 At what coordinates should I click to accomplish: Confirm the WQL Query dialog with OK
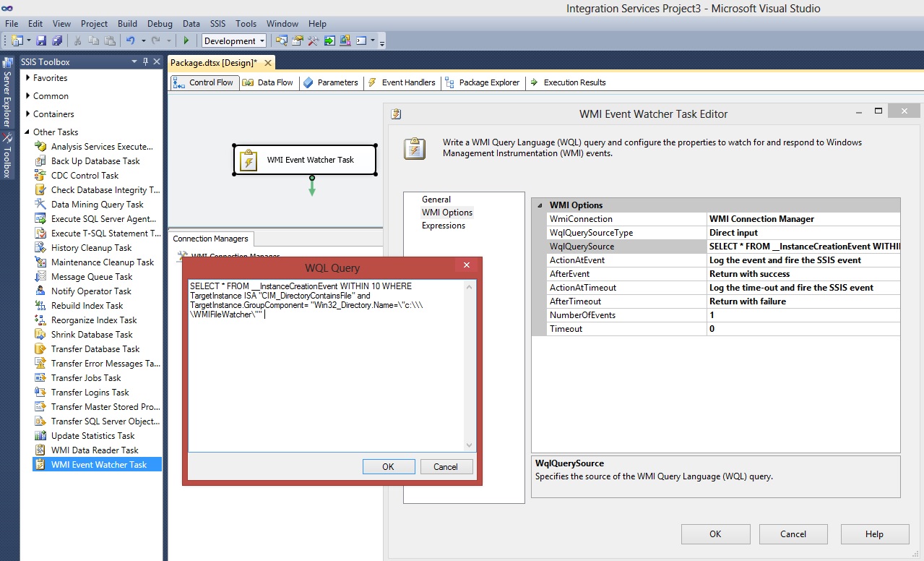[x=388, y=466]
